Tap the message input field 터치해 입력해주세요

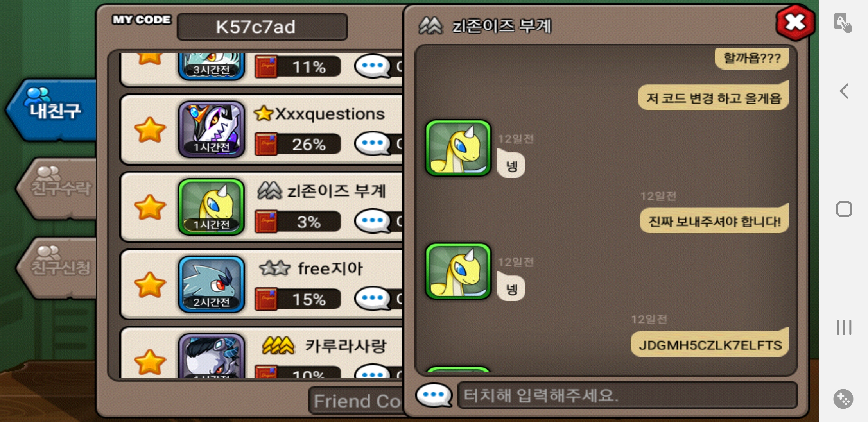627,395
